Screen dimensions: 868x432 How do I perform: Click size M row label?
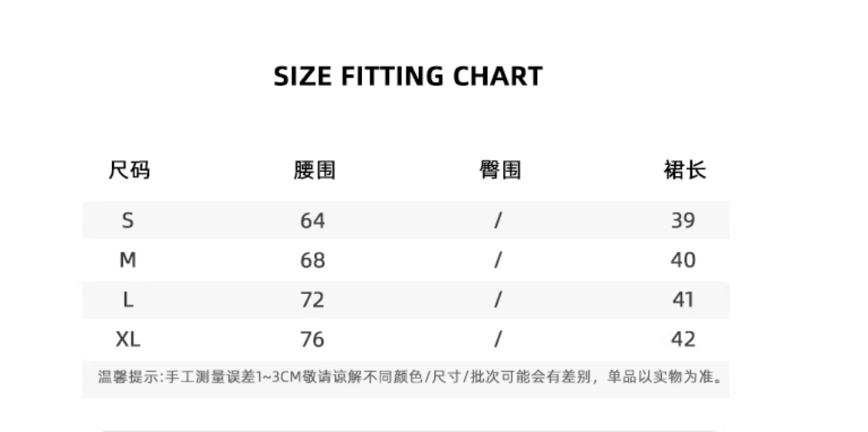point(128,260)
